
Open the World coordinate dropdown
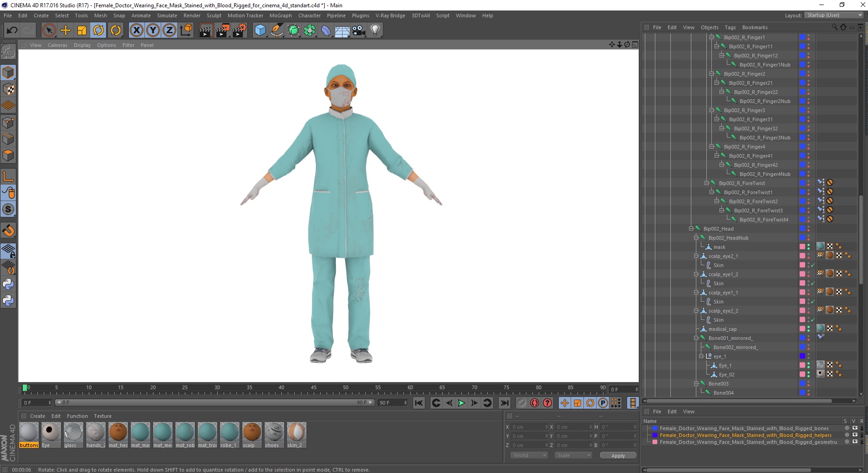(528, 455)
